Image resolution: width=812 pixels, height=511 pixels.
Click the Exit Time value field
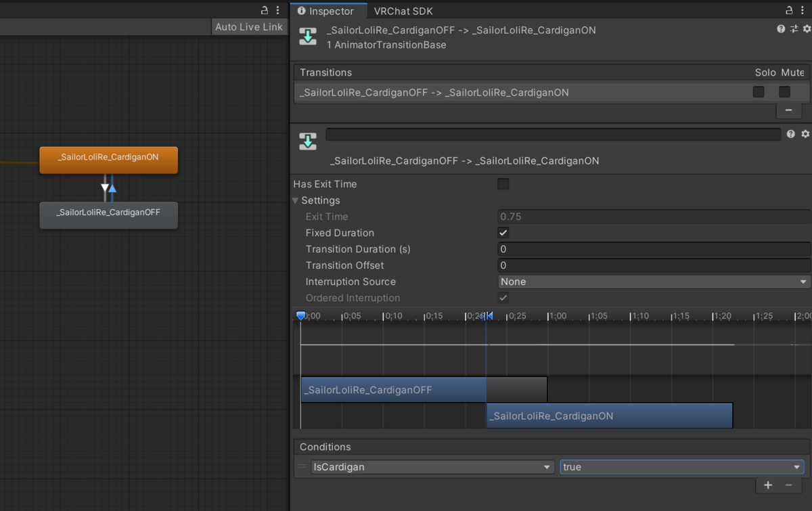point(654,217)
